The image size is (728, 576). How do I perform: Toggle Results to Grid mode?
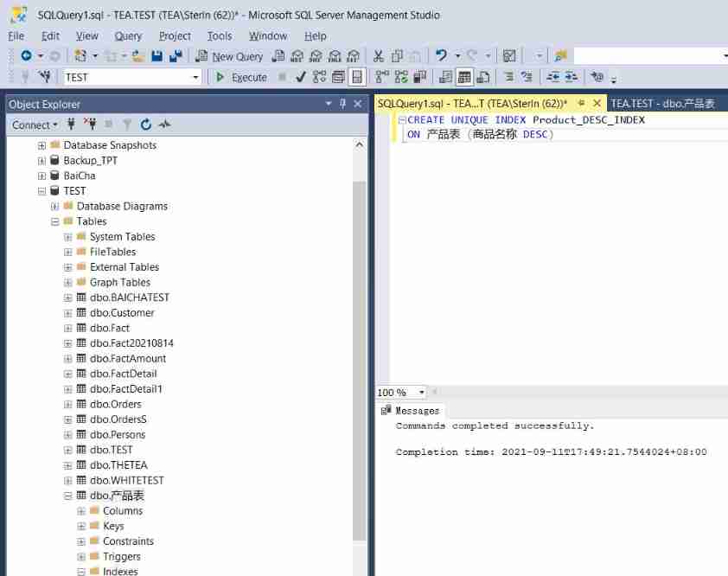(x=464, y=77)
